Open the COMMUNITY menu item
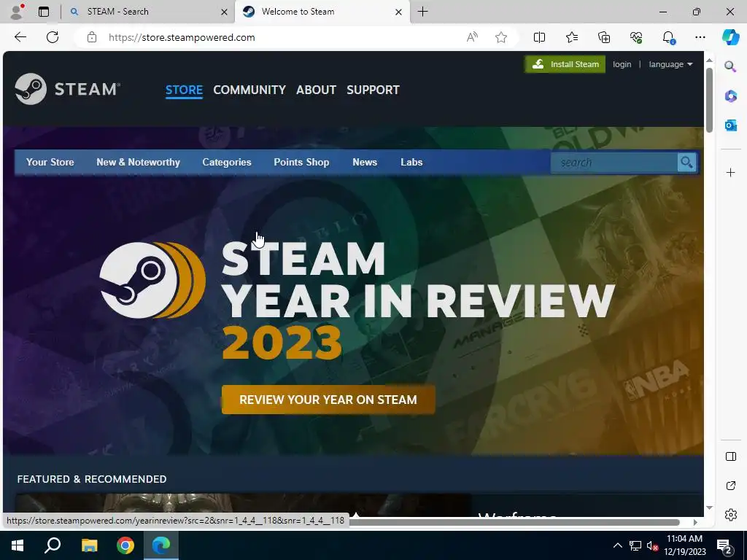The width and height of the screenshot is (747, 560). [249, 90]
